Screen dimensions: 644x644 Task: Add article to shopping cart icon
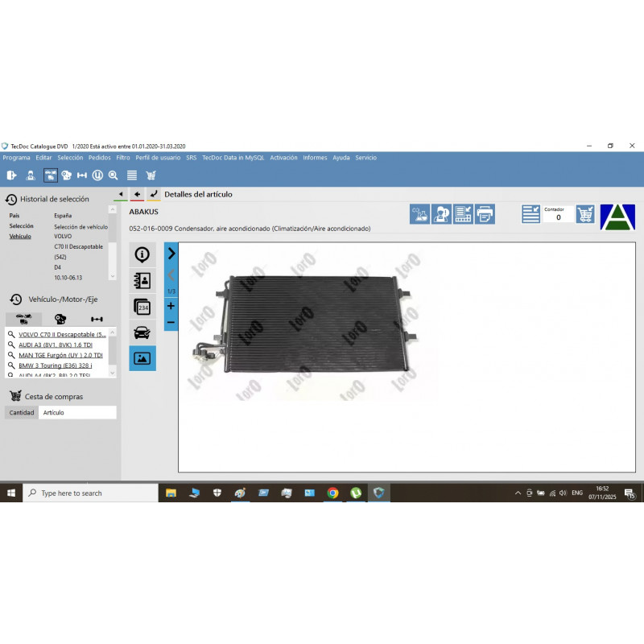pyautogui.click(x=585, y=213)
